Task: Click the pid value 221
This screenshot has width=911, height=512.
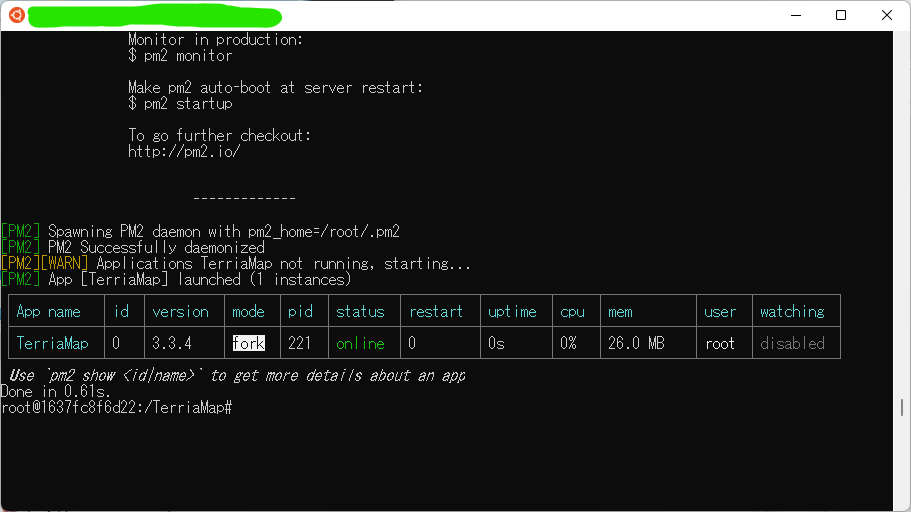Action: point(300,343)
